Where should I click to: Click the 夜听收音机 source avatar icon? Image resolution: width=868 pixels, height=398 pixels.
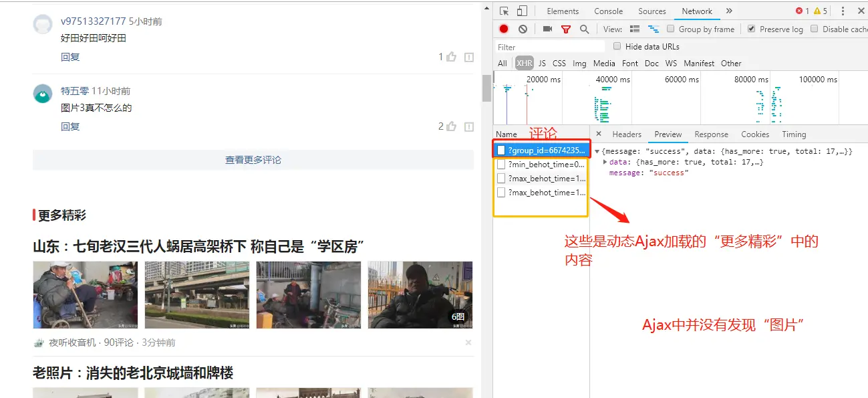tap(39, 342)
